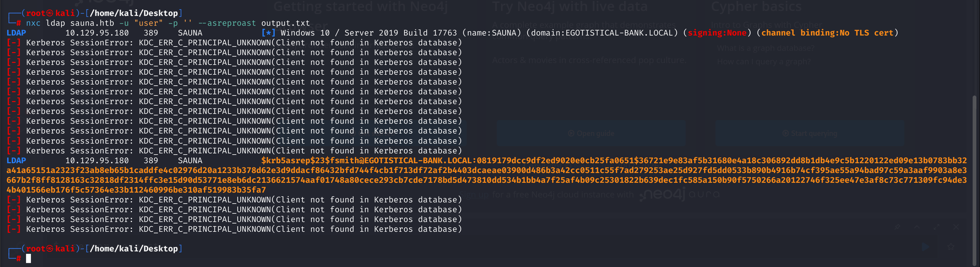The height and width of the screenshot is (267, 980).
Task: Select 'What is a graph database?' link
Action: [765, 48]
